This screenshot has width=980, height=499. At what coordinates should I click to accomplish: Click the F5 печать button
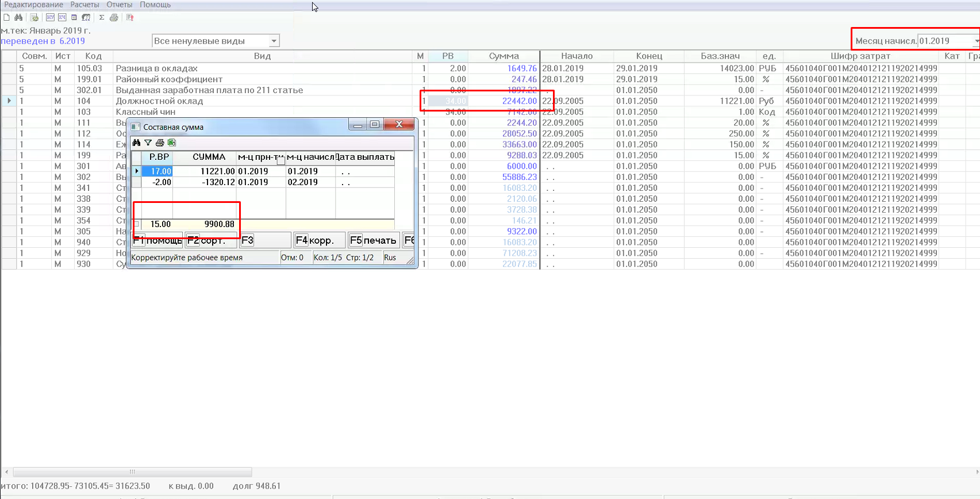coord(374,240)
